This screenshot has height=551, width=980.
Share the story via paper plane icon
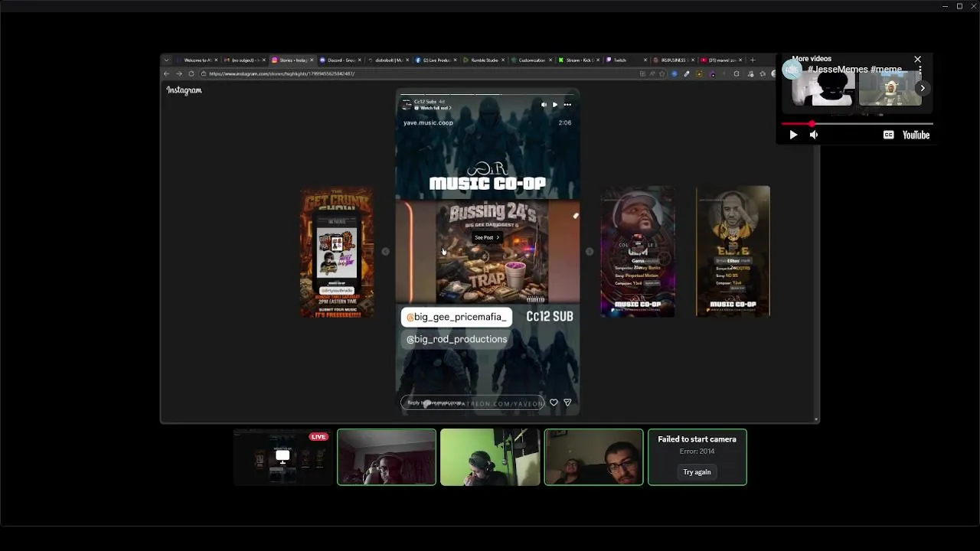[567, 403]
